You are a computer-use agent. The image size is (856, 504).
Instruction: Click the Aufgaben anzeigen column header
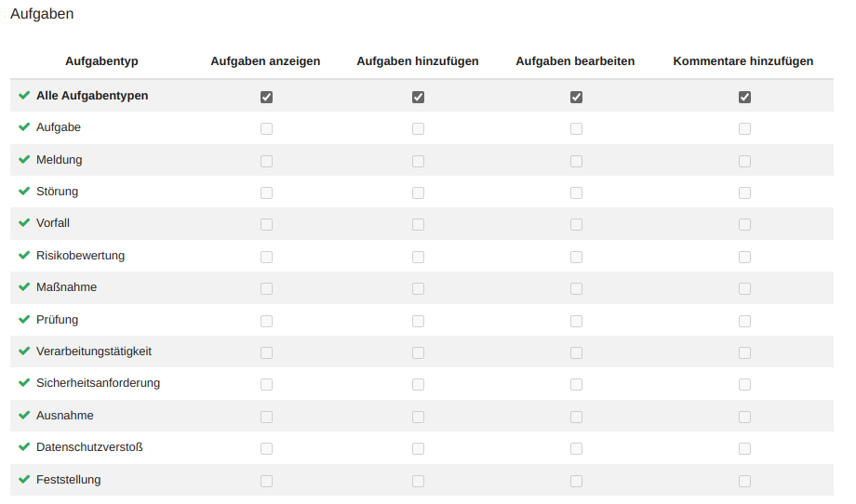[265, 61]
